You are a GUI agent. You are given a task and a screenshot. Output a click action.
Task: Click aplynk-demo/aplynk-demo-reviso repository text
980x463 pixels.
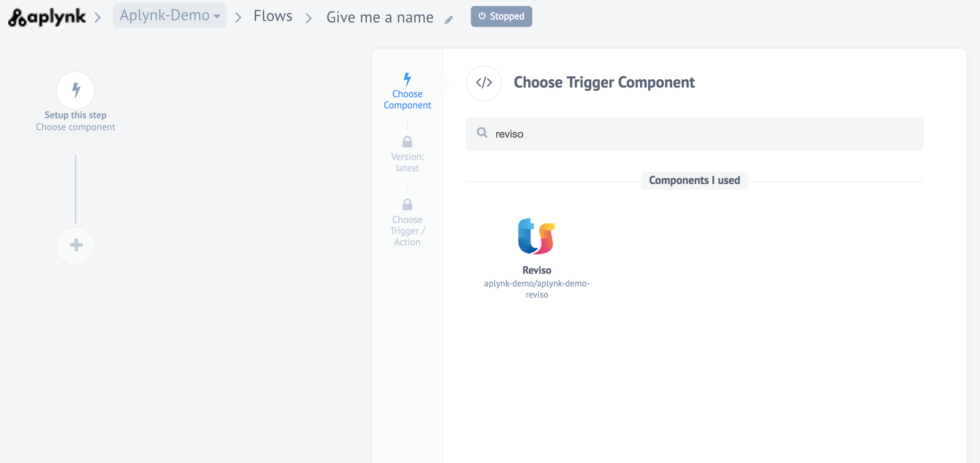pyautogui.click(x=536, y=289)
